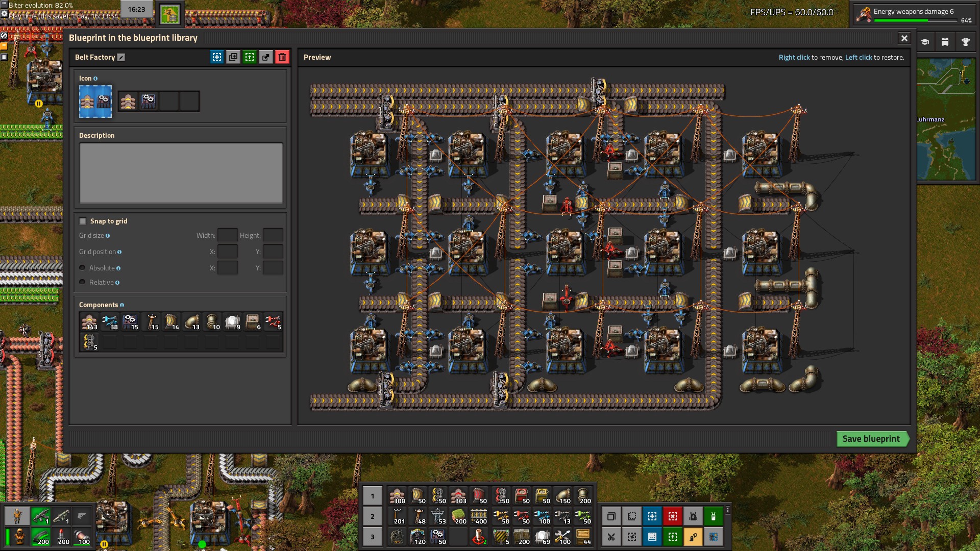The image size is (980, 551).
Task: Select the green upgrade planner shortcut
Action: [x=673, y=537]
